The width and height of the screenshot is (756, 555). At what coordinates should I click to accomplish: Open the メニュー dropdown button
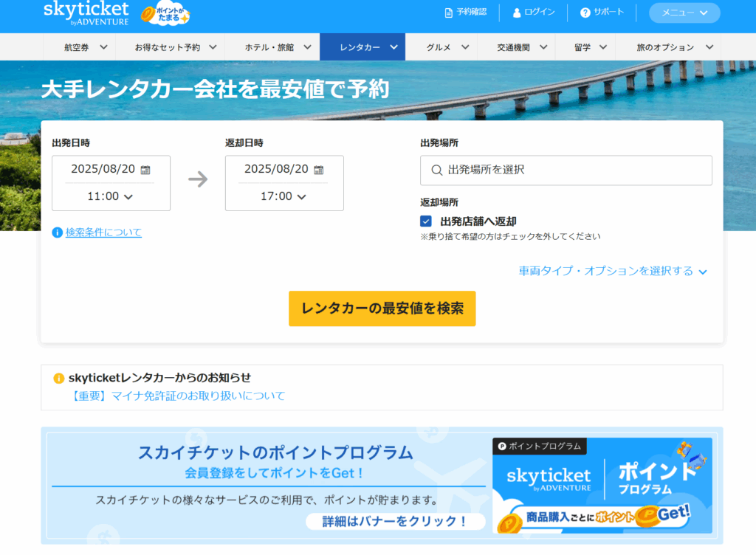coord(684,13)
